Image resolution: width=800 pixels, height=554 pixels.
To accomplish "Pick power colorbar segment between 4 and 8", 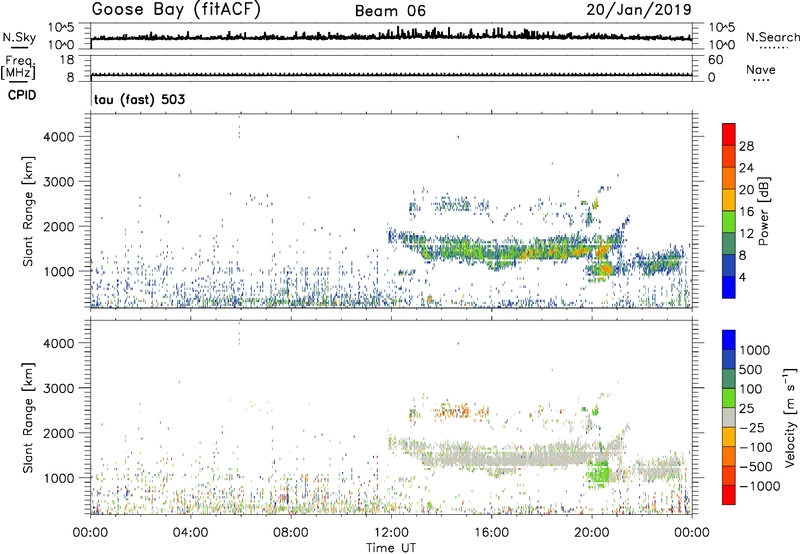I will coord(729,266).
